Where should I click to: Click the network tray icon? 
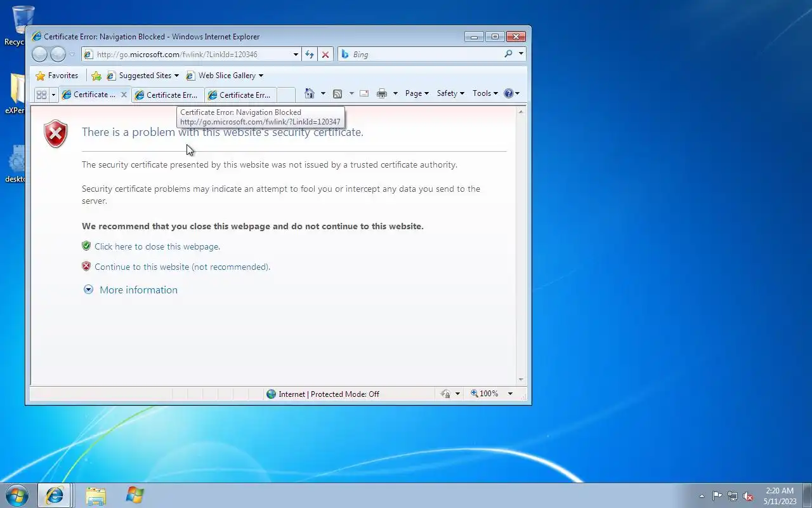click(x=733, y=497)
